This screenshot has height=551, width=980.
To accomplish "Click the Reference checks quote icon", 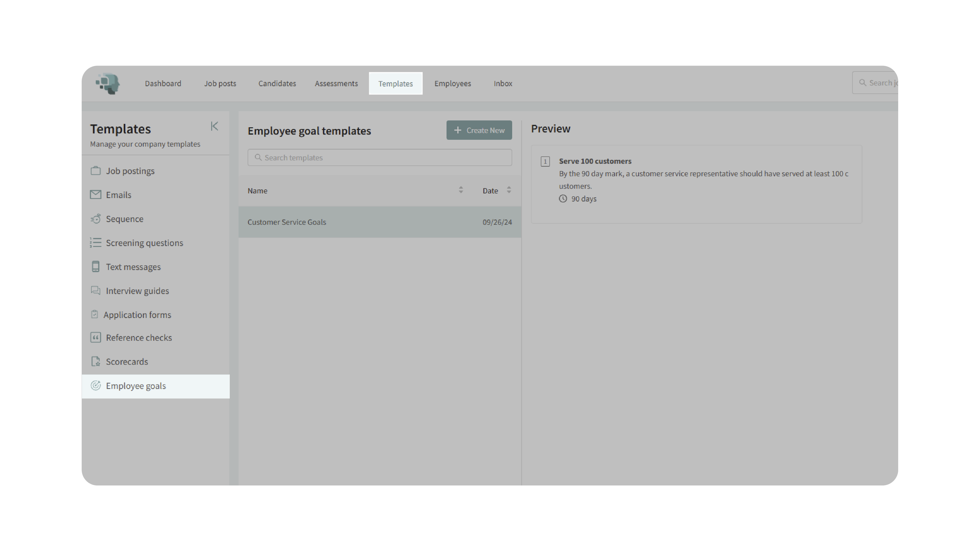I will click(x=96, y=338).
